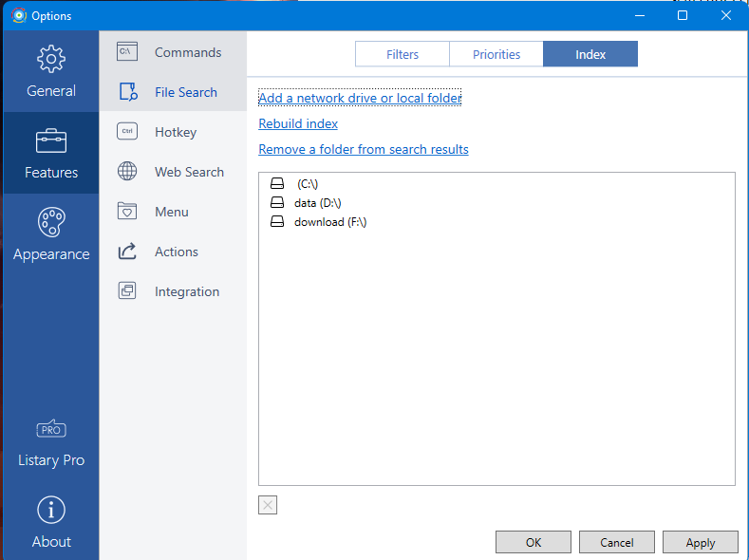Click the Actions share arrow icon

pos(127,252)
